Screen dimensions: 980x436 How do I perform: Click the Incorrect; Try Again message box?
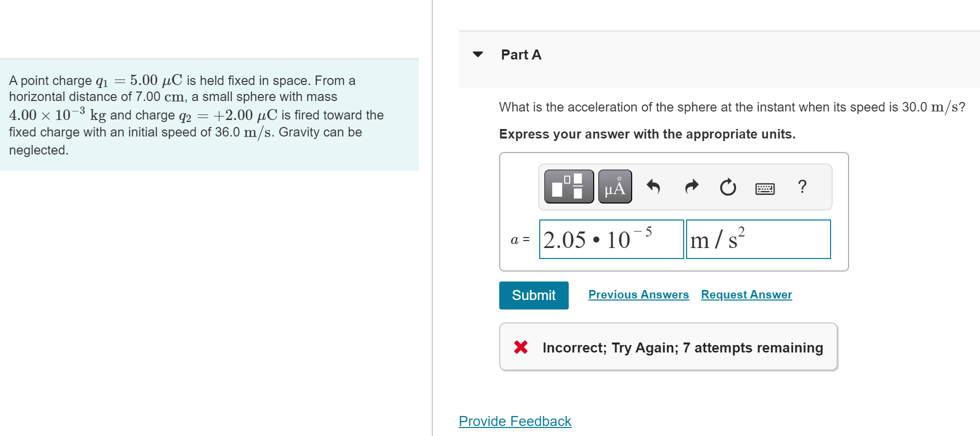(x=669, y=347)
